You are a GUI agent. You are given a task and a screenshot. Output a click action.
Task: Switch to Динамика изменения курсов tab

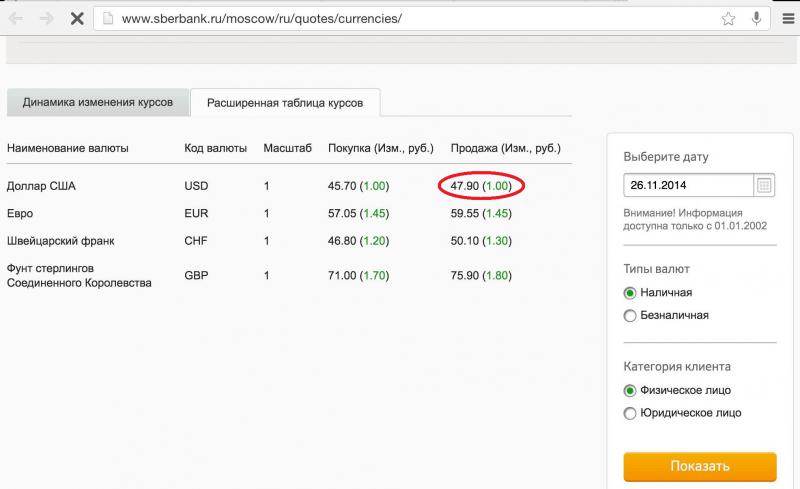[97, 103]
